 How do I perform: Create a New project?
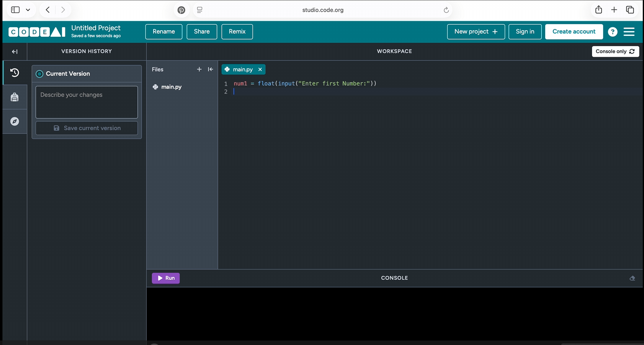click(x=476, y=31)
